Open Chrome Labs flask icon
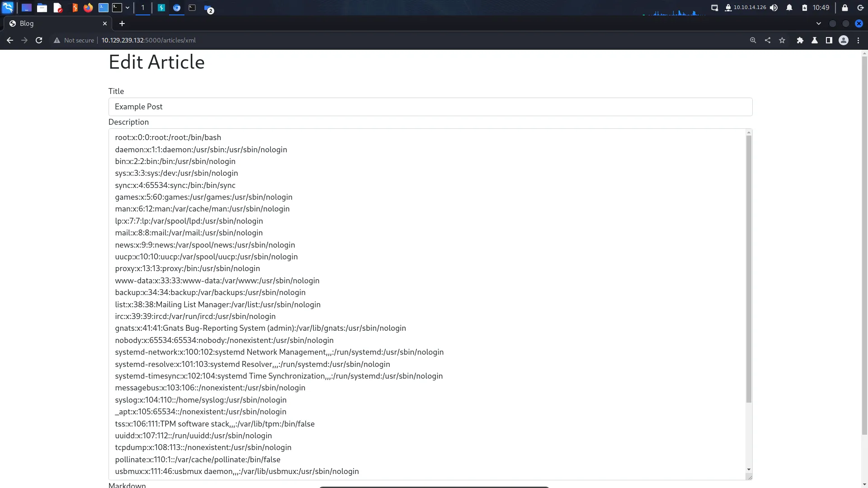This screenshot has width=868, height=488. [815, 40]
